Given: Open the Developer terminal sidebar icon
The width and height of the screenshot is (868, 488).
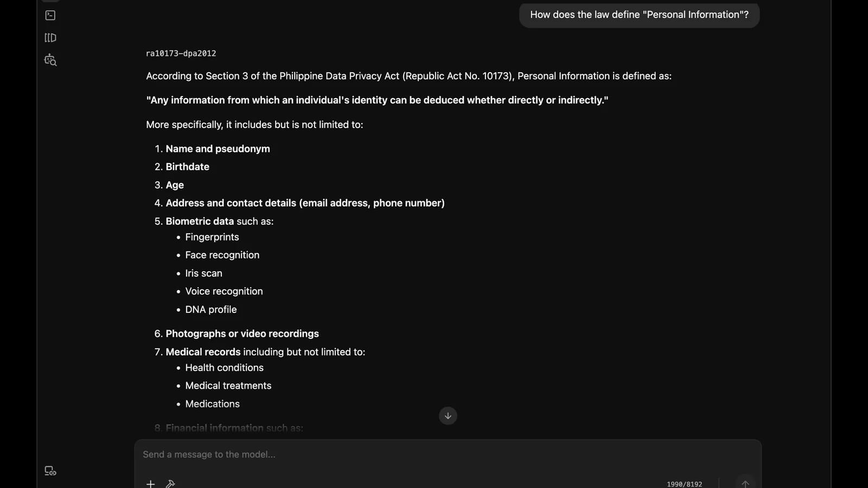Looking at the screenshot, I should 50,15.
